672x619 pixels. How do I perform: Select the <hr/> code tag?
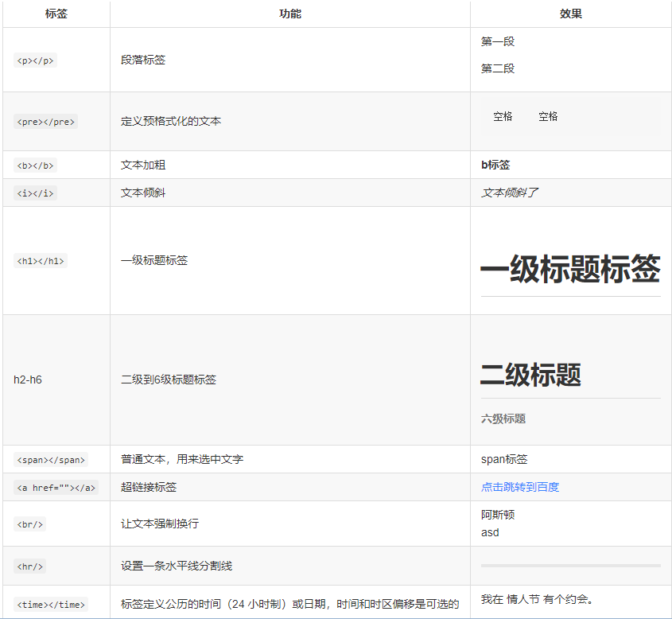click(x=30, y=566)
